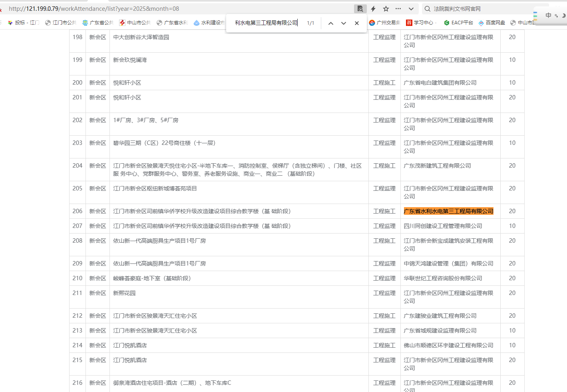Go to previous find match arrow
Image resolution: width=567 pixels, height=392 pixels.
(x=331, y=23)
